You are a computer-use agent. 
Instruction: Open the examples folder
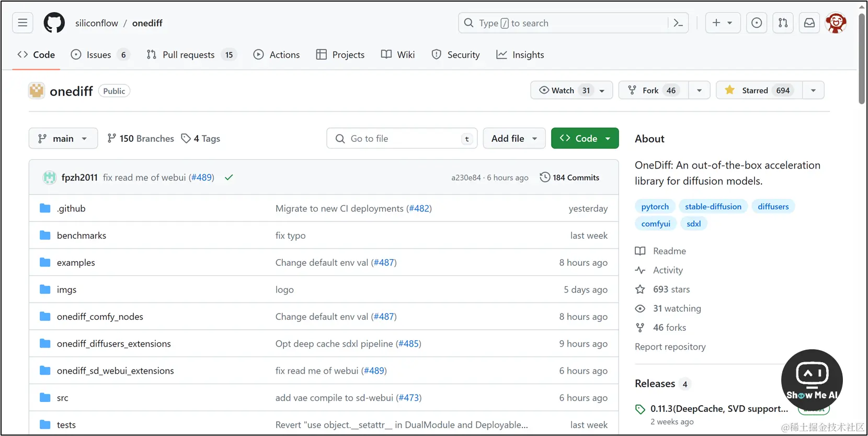[76, 263]
